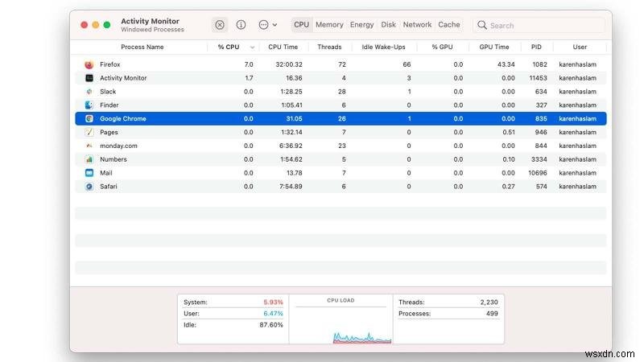Click monday.com CPU Time 6:36.92
This screenshot has height=362, width=644.
[x=291, y=146]
